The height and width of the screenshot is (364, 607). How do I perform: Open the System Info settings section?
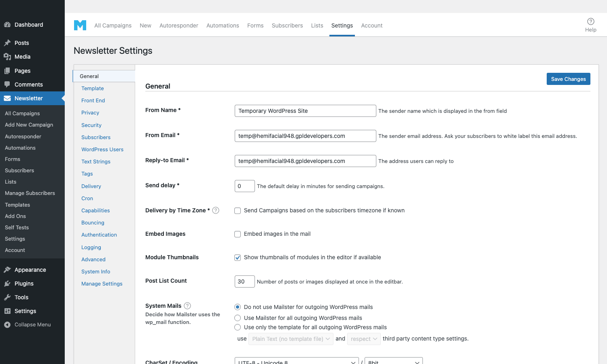tap(96, 271)
